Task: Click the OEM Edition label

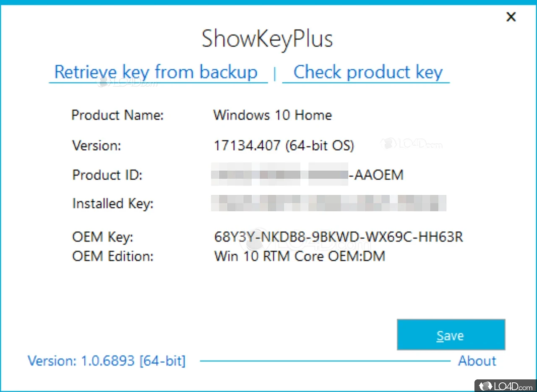Action: pyautogui.click(x=113, y=256)
